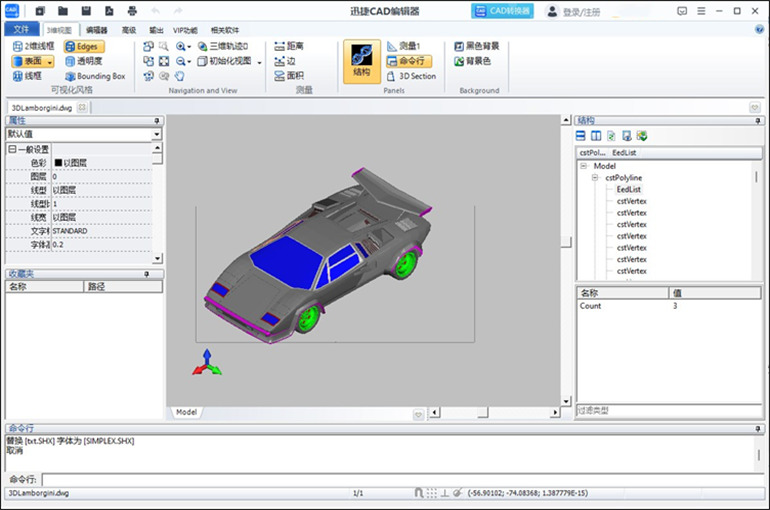Open the 表面 surface style dropdown
Image resolution: width=770 pixels, height=510 pixels.
coord(50,62)
